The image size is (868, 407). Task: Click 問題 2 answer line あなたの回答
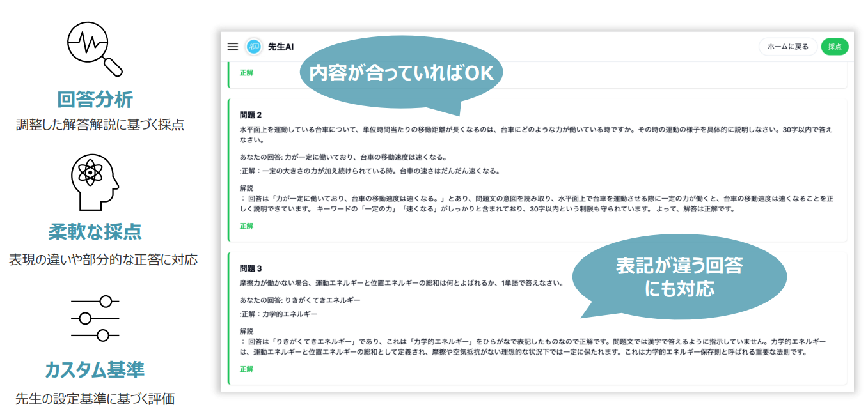coord(343,157)
